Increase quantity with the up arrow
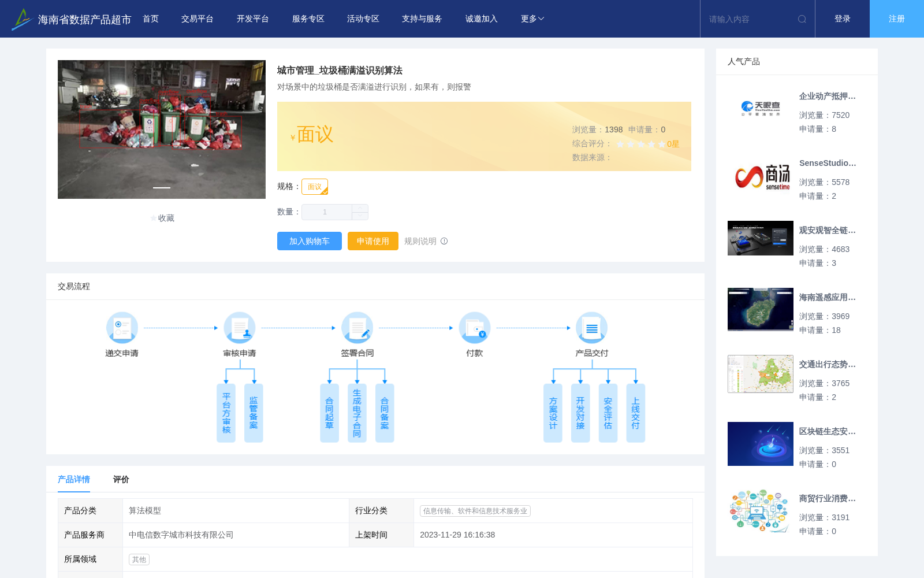 tap(360, 208)
